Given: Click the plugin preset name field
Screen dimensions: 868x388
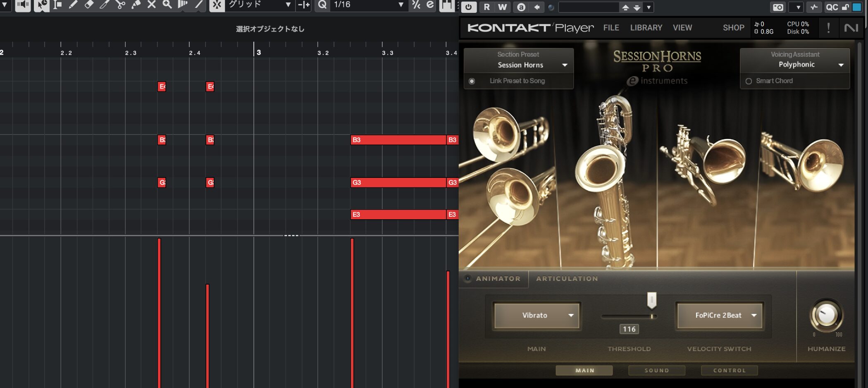Looking at the screenshot, I should click(589, 7).
